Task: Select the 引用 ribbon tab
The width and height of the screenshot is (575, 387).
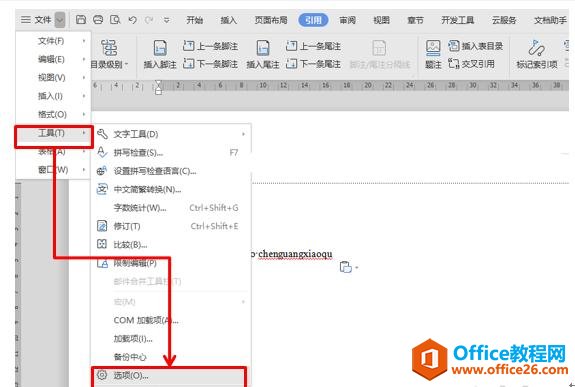Action: [x=313, y=20]
